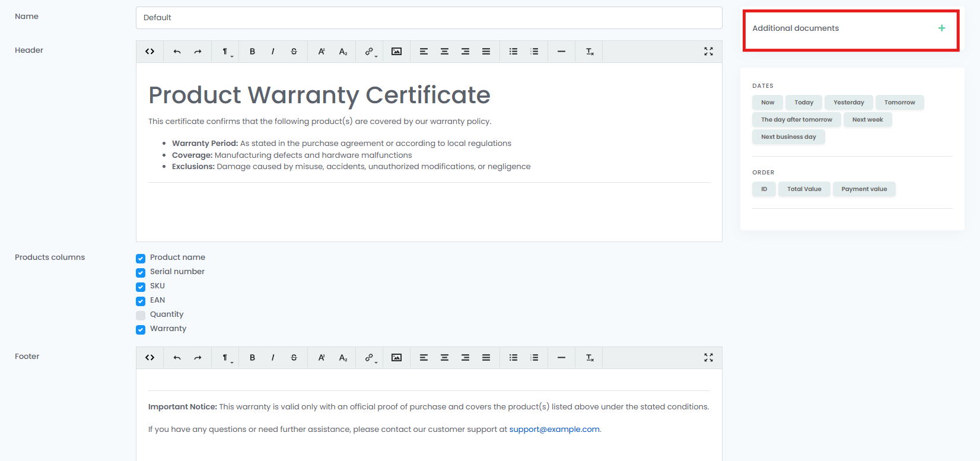Image resolution: width=980 pixels, height=461 pixels.
Task: Apply subscript in Header editor toolbar
Action: tap(343, 52)
